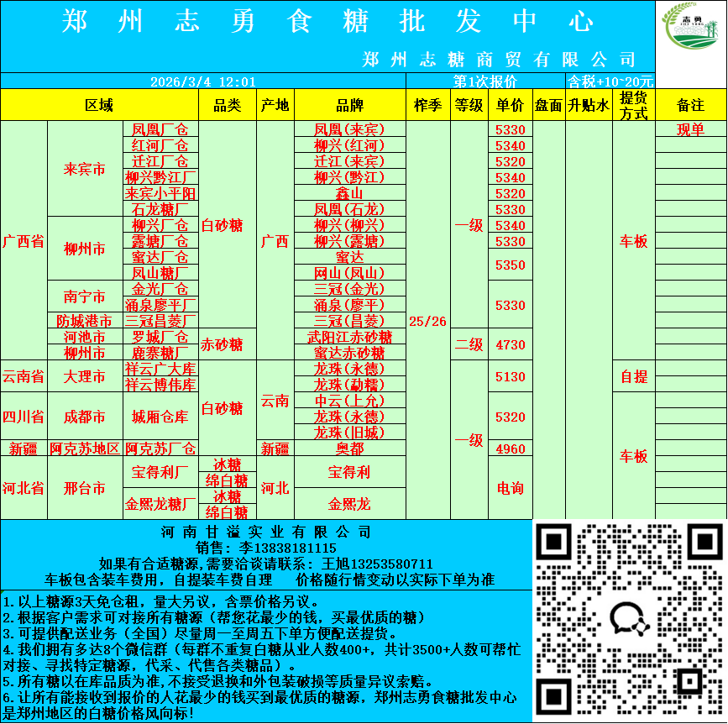Click the 郑州志勇食糖批发中心 title banner

click(327, 23)
